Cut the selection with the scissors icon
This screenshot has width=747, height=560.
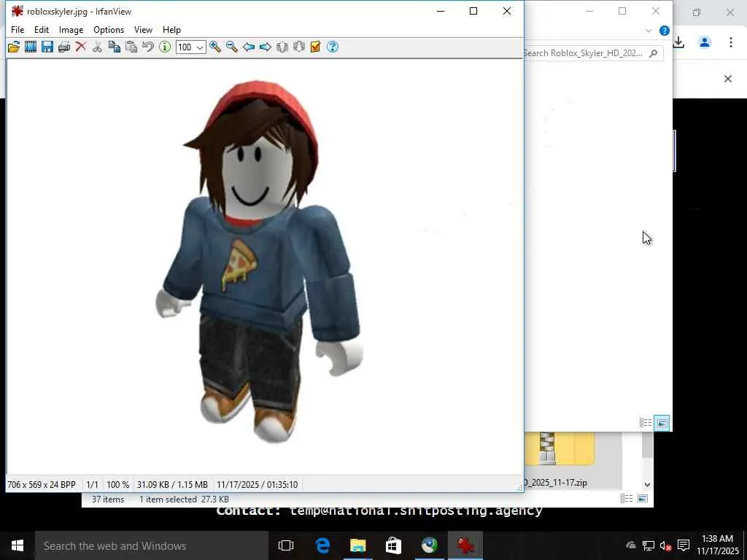[x=97, y=47]
